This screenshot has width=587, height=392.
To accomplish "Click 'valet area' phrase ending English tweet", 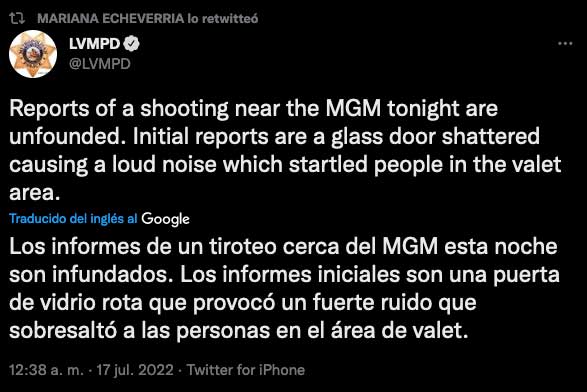I will (285, 179).
